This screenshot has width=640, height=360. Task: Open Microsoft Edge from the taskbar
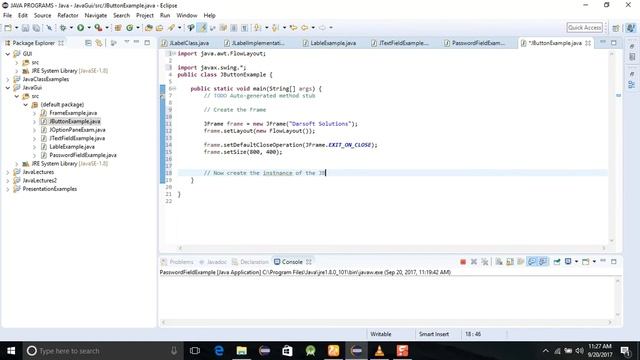219,351
